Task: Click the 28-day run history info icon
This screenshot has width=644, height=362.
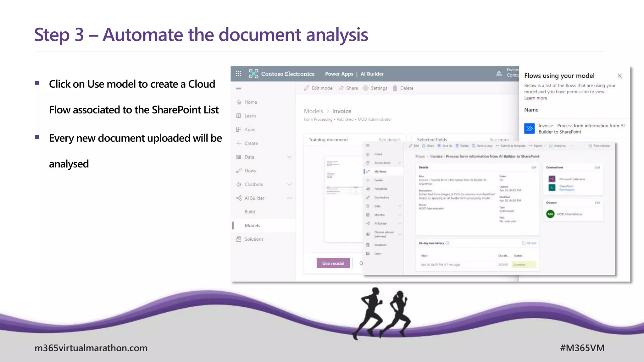Action: pyautogui.click(x=447, y=243)
